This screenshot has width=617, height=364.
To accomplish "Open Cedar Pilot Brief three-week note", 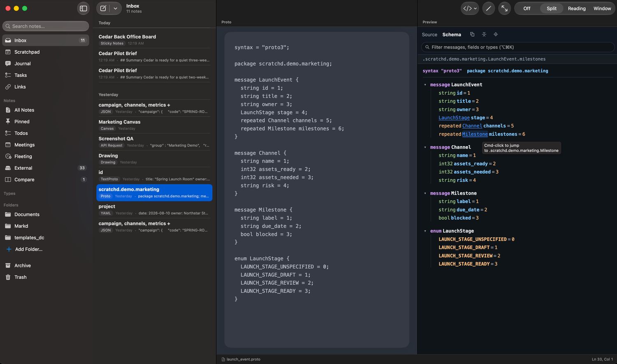I will (x=154, y=56).
